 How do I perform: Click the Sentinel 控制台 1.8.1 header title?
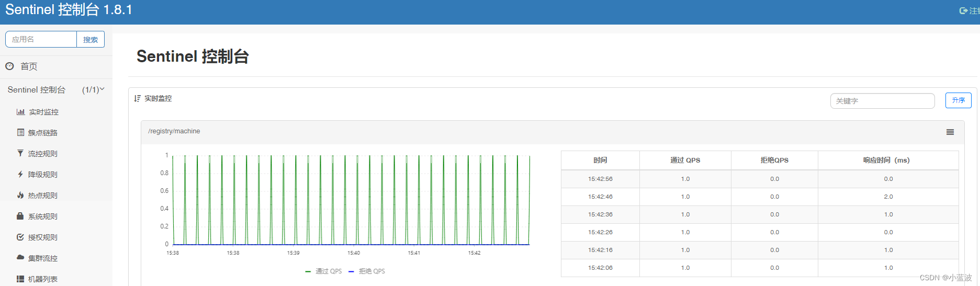click(x=69, y=10)
